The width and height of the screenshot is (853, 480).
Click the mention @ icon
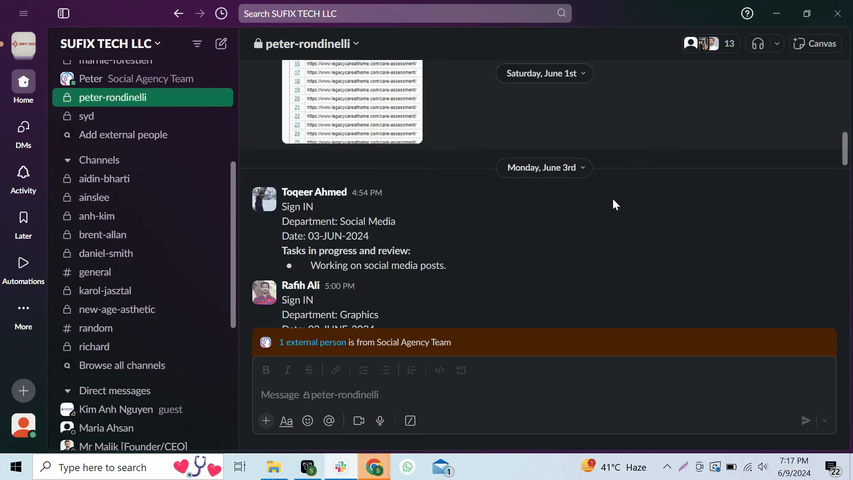(329, 421)
